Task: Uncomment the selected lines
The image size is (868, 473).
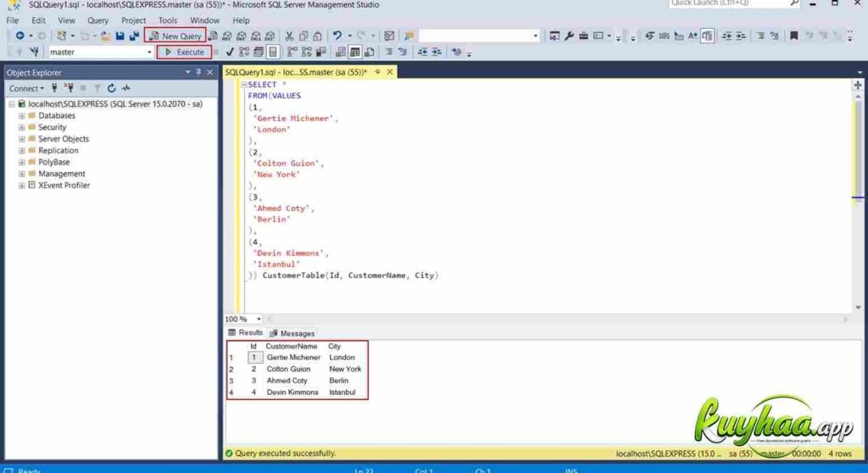Action: [403, 52]
